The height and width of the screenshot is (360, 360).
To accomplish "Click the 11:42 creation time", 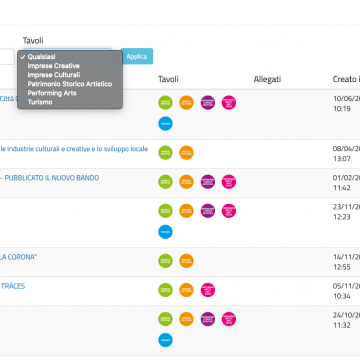I will point(342,188).
